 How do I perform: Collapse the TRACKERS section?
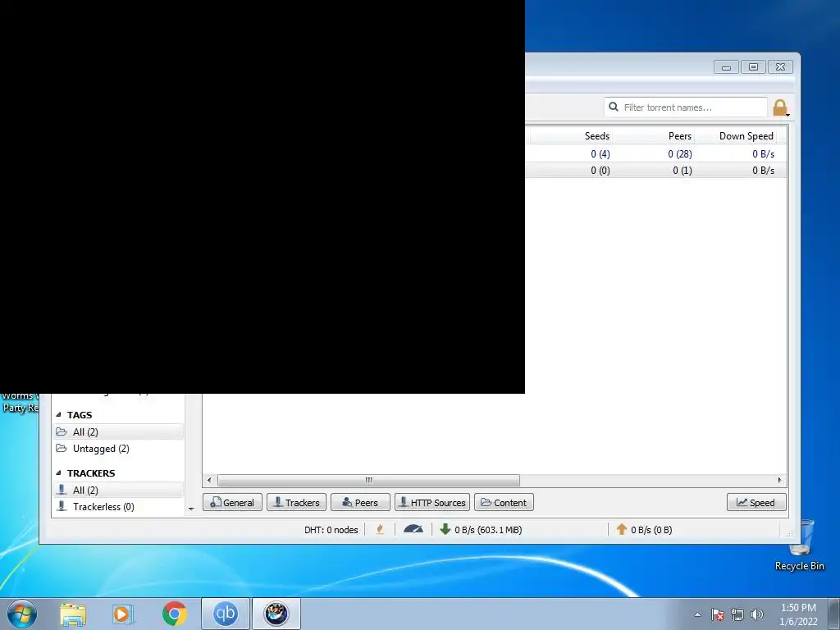tap(58, 473)
